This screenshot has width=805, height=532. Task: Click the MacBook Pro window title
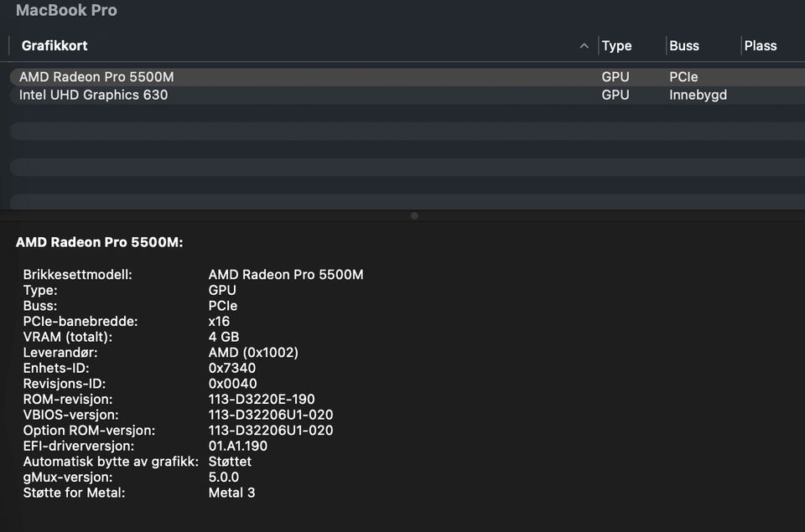(x=66, y=11)
